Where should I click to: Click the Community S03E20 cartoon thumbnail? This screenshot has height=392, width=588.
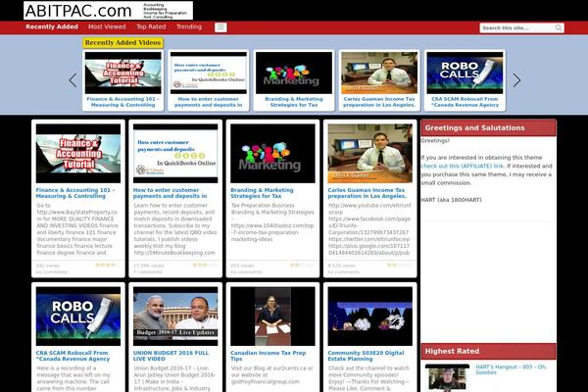tap(370, 317)
